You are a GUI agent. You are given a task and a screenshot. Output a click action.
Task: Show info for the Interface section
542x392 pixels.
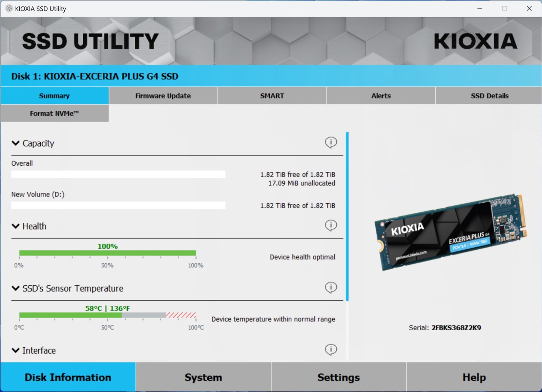point(331,349)
